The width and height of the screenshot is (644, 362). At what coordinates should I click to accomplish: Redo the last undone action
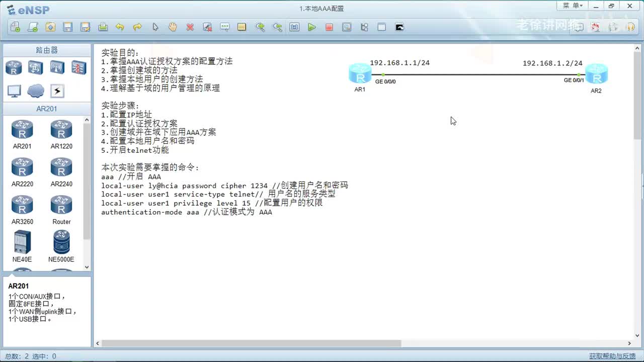tap(137, 27)
